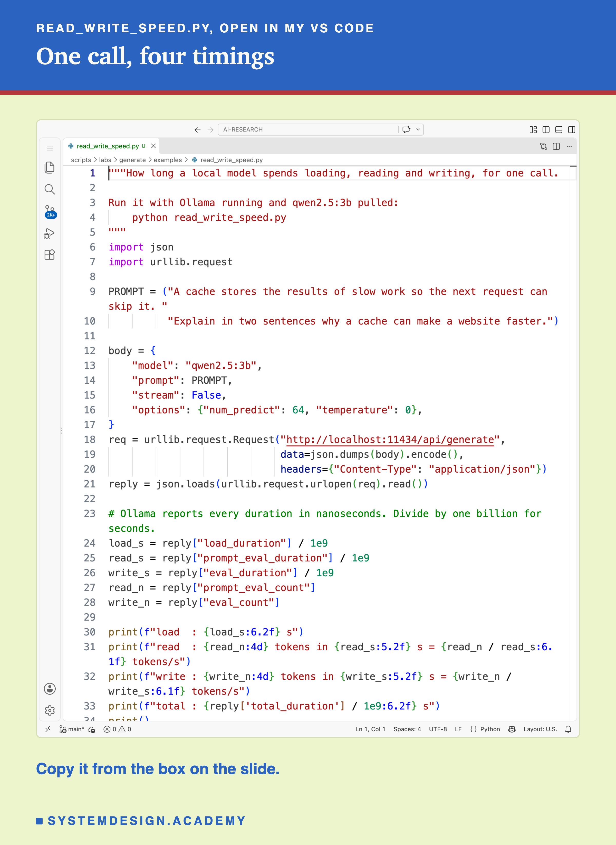Click Layout: U.S. keyboard indicator
This screenshot has height=845, width=616.
click(x=540, y=729)
